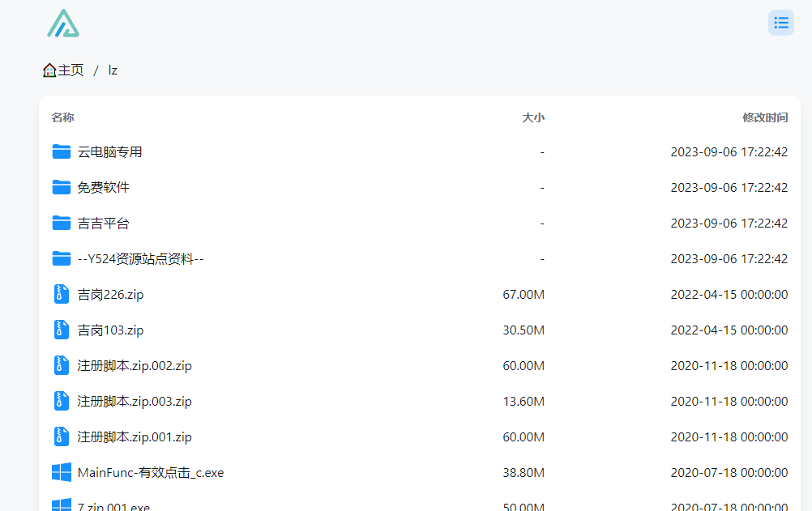Viewport: 812px width, 511px height.
Task: Open the 免费软件 folder
Action: pos(103,187)
